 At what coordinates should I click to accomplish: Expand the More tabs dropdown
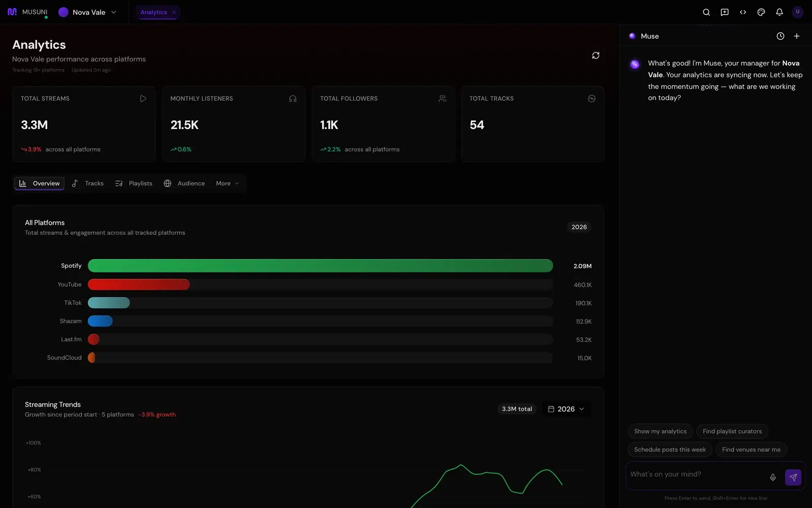pyautogui.click(x=227, y=183)
